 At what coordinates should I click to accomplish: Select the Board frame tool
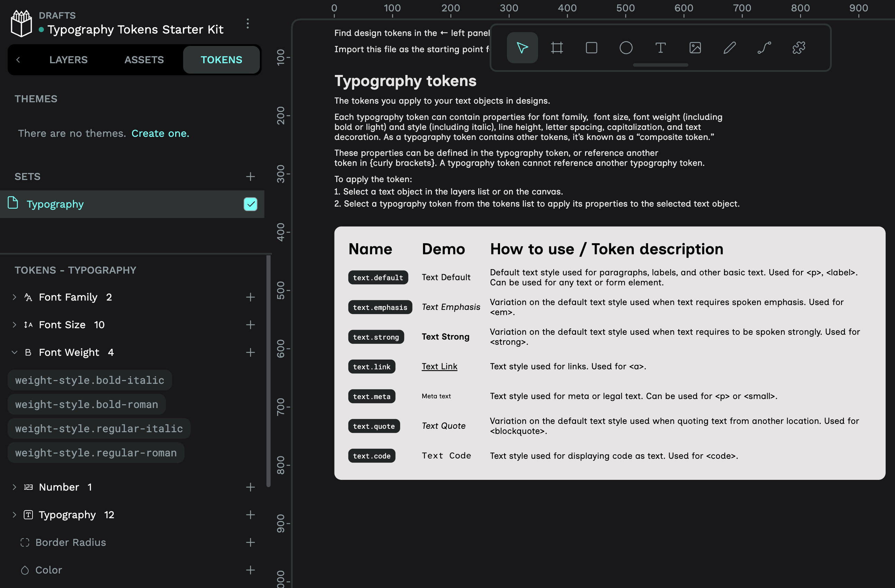pos(557,48)
